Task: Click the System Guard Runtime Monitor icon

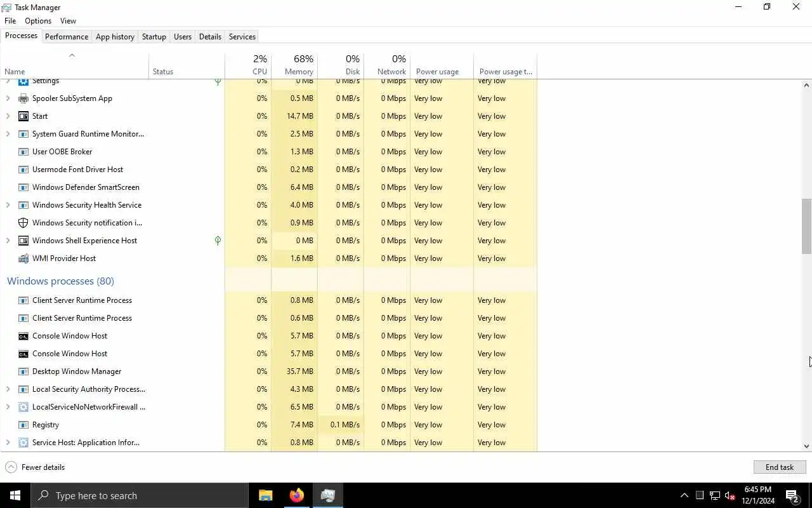Action: coord(23,134)
